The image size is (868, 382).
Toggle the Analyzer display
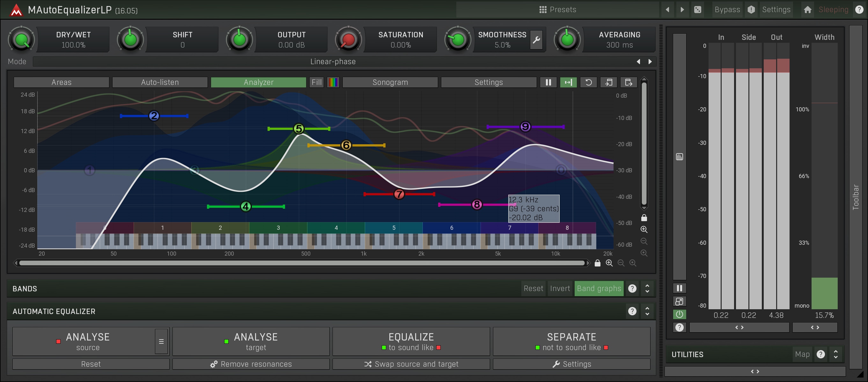[258, 82]
